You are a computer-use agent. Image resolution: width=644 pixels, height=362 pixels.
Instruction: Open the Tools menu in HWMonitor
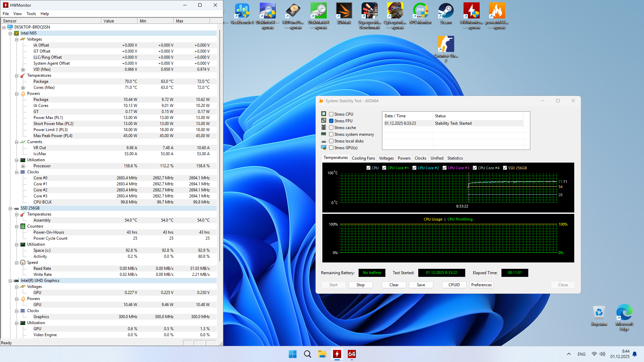(31, 14)
